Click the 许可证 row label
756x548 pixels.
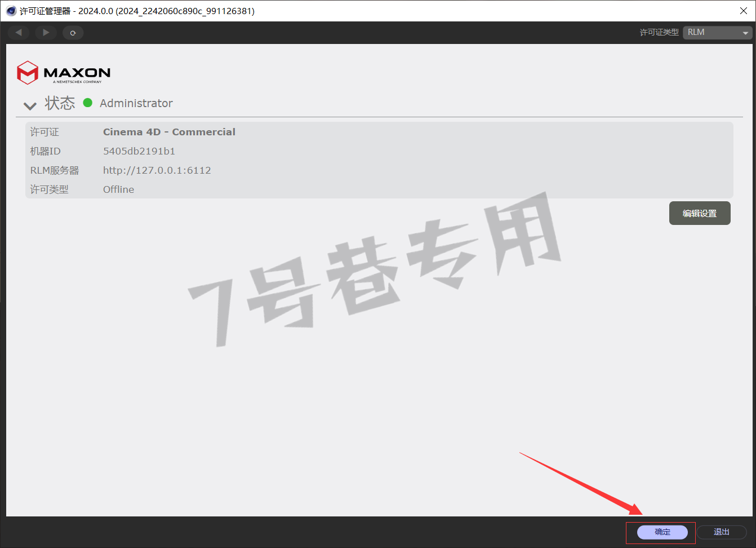tap(45, 132)
